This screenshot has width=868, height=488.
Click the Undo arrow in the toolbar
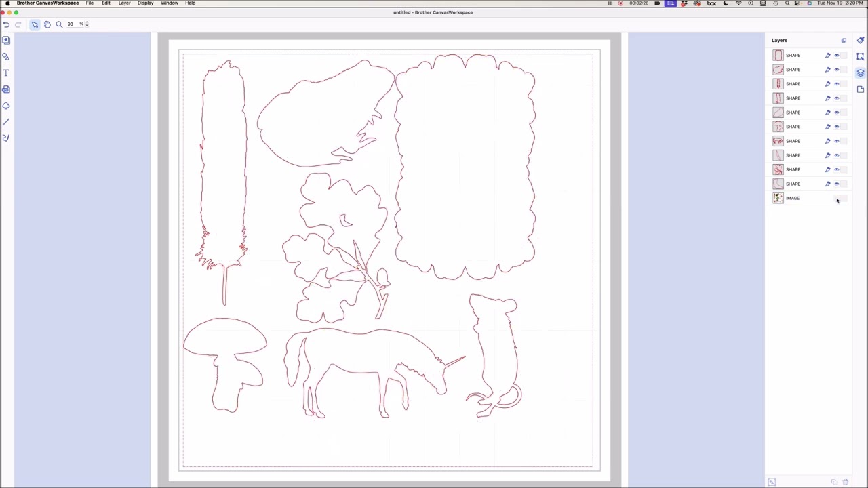6,24
